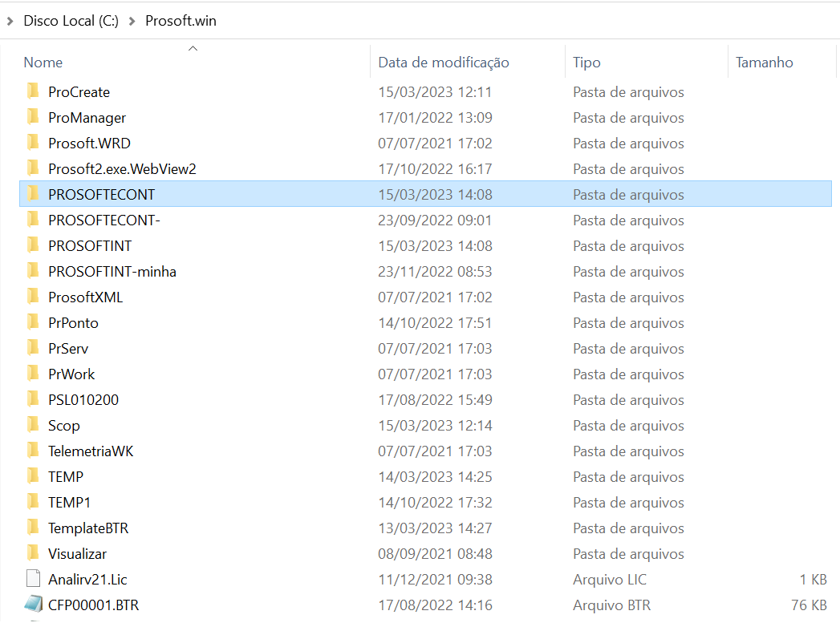Image resolution: width=840 pixels, height=631 pixels.
Task: Select the PROSOFTINT-minha folder name
Action: pyautogui.click(x=112, y=272)
